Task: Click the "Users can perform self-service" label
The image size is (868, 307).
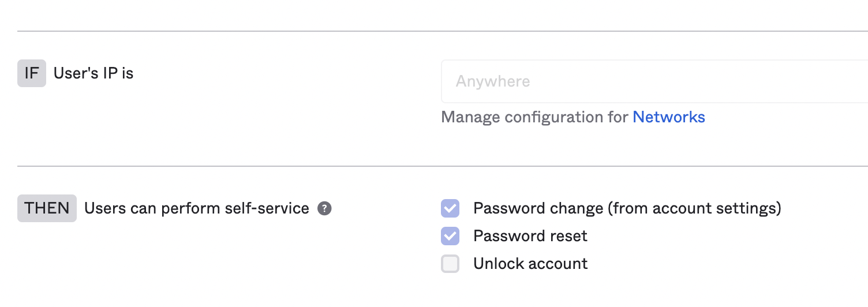Action: click(196, 208)
